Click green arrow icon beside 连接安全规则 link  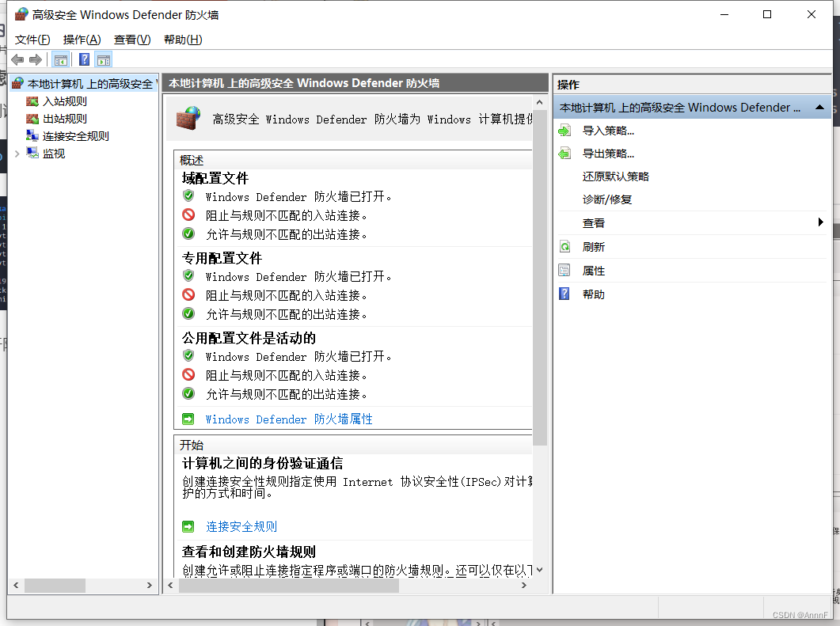[x=188, y=526]
